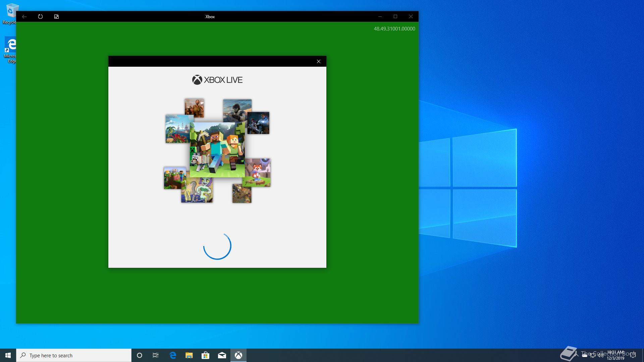Screen dimensions: 644x362
Task: Launch Microsoft Edge from the taskbar
Action: pos(173,355)
